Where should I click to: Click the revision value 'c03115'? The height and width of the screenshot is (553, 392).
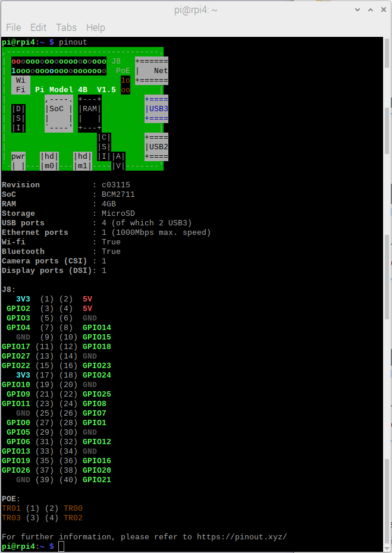tap(116, 185)
